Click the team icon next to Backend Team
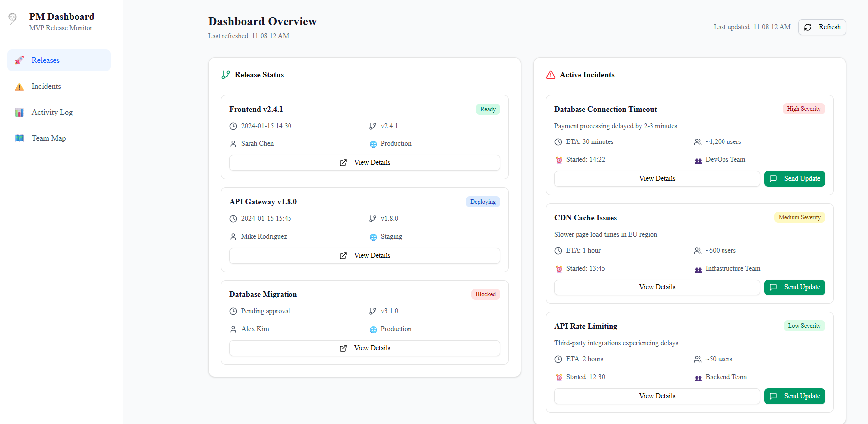This screenshot has width=868, height=424. click(x=698, y=378)
